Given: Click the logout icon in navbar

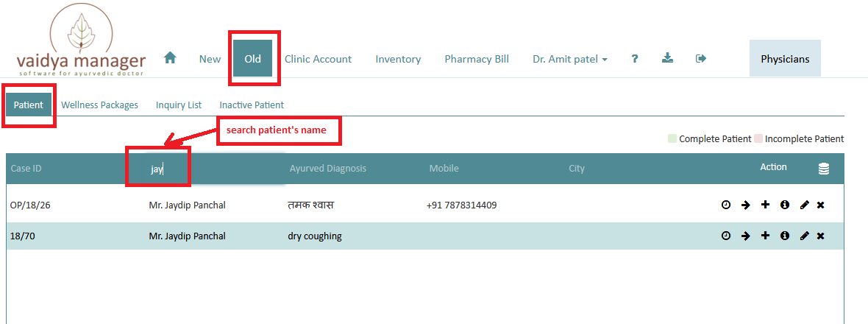Looking at the screenshot, I should tap(701, 58).
